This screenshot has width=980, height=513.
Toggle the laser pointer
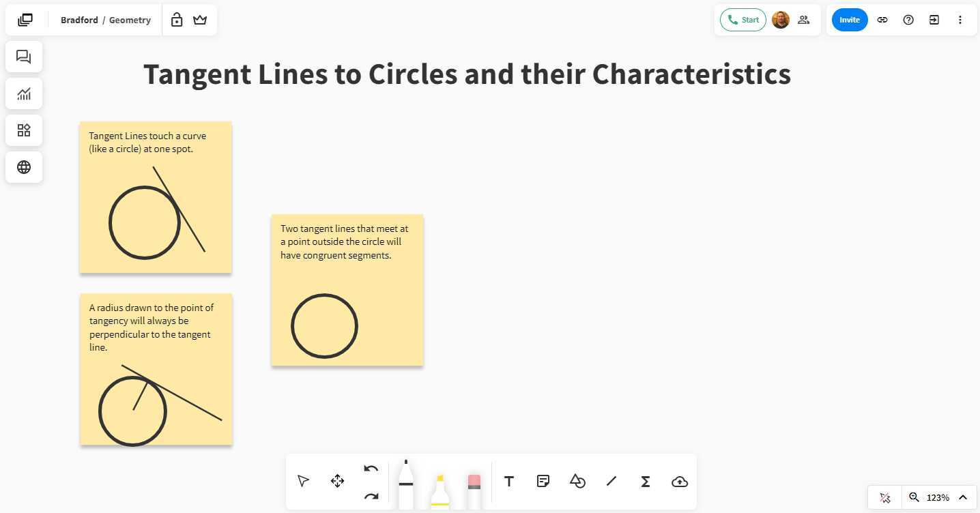[x=884, y=497]
